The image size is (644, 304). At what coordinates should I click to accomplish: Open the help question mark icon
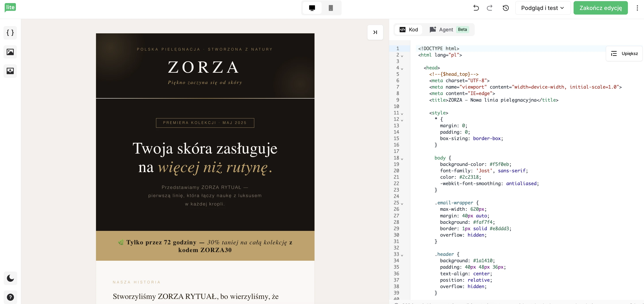10,297
